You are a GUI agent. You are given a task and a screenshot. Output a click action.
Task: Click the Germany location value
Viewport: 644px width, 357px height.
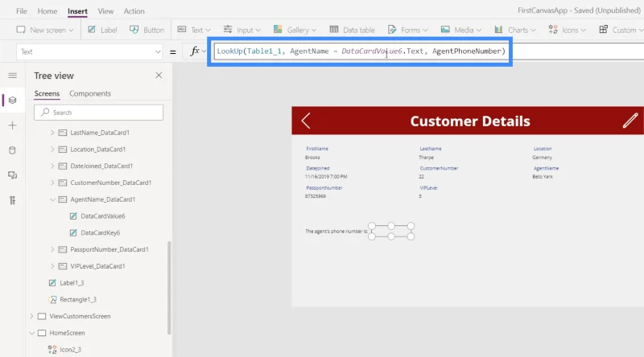(x=542, y=157)
